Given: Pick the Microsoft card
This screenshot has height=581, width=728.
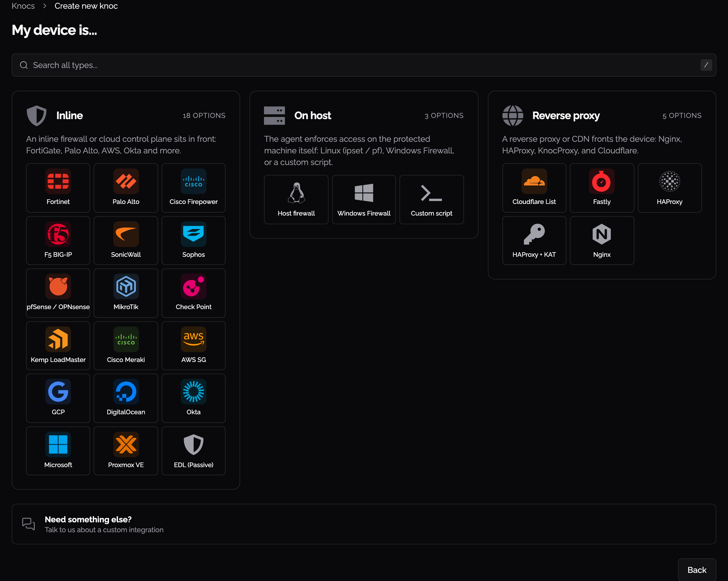Looking at the screenshot, I should pos(58,451).
